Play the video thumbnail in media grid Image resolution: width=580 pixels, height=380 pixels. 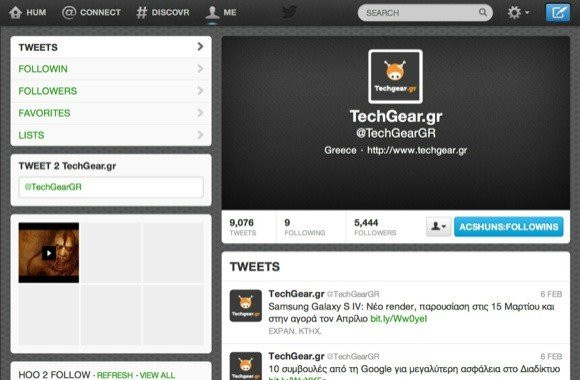point(49,253)
